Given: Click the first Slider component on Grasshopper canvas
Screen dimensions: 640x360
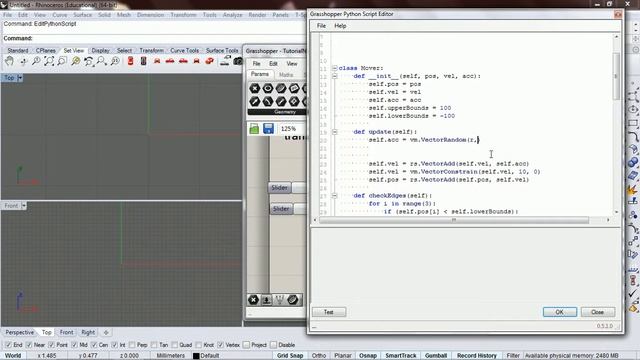Looking at the screenshot, I should click(x=280, y=188).
